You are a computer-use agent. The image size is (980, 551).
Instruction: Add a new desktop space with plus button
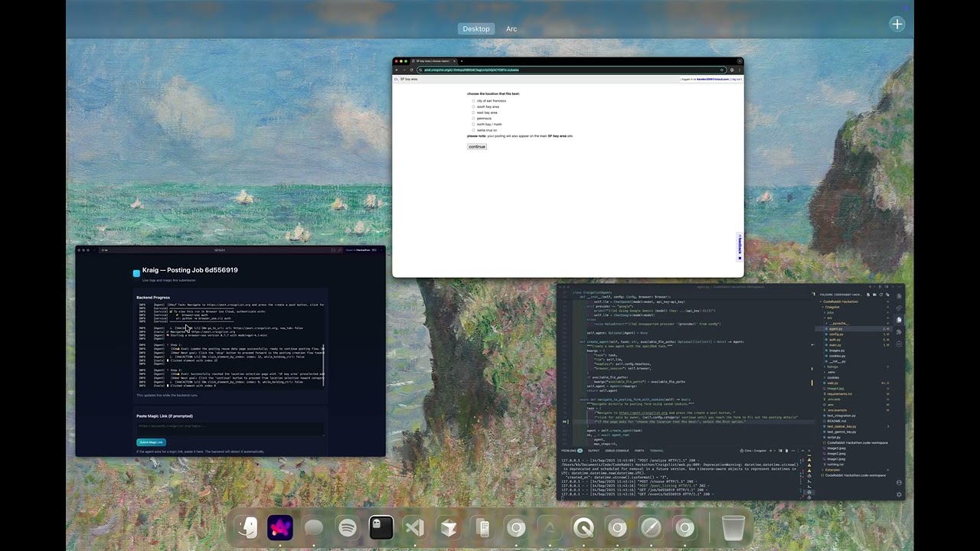pyautogui.click(x=897, y=24)
